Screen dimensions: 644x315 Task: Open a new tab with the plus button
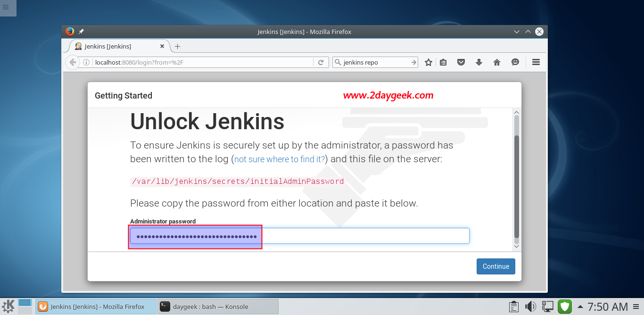pos(177,46)
